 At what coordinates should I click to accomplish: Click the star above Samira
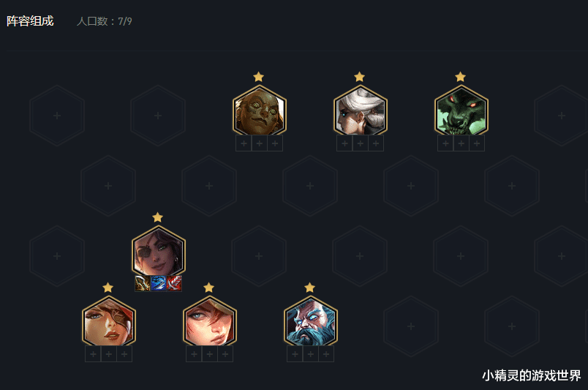(x=157, y=217)
